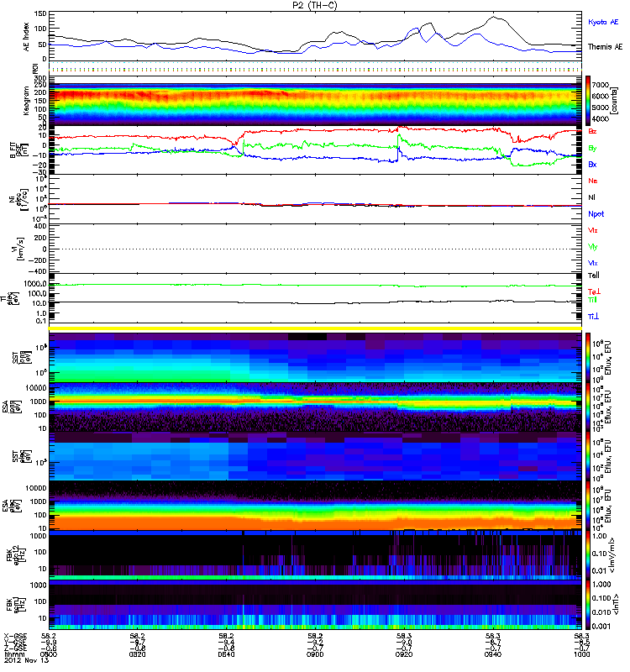
Task: Click the -400 tick on Vi axis
Action: [x=38, y=271]
